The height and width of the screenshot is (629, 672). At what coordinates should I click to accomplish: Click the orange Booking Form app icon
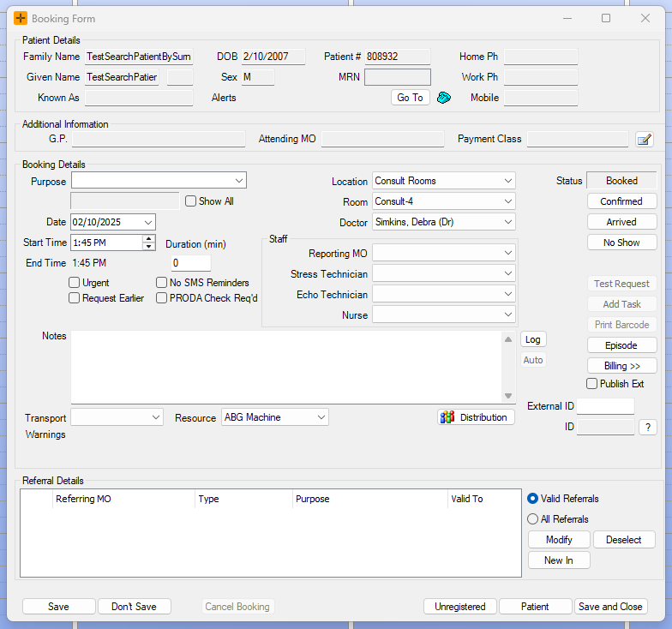(x=21, y=18)
